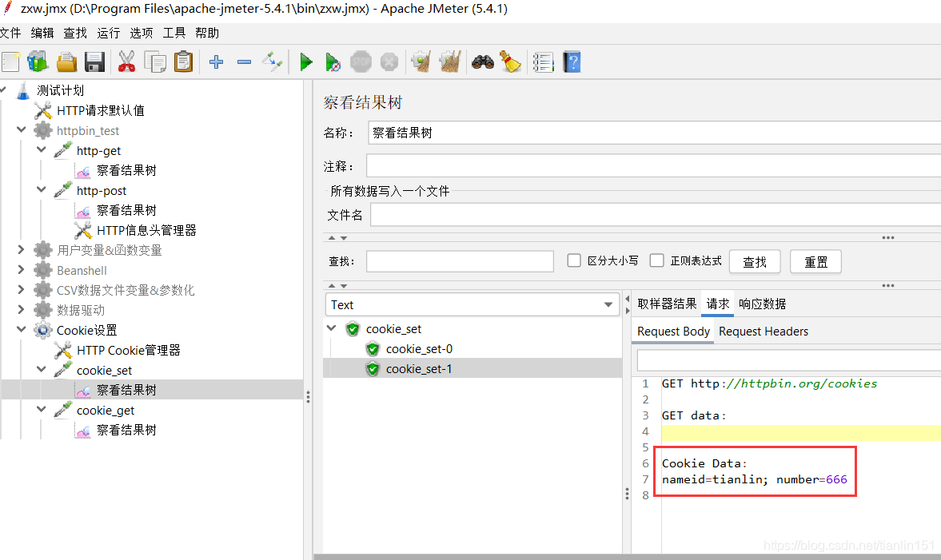Open the 帮助 menu
Image resolution: width=941 pixels, height=560 pixels.
207,33
